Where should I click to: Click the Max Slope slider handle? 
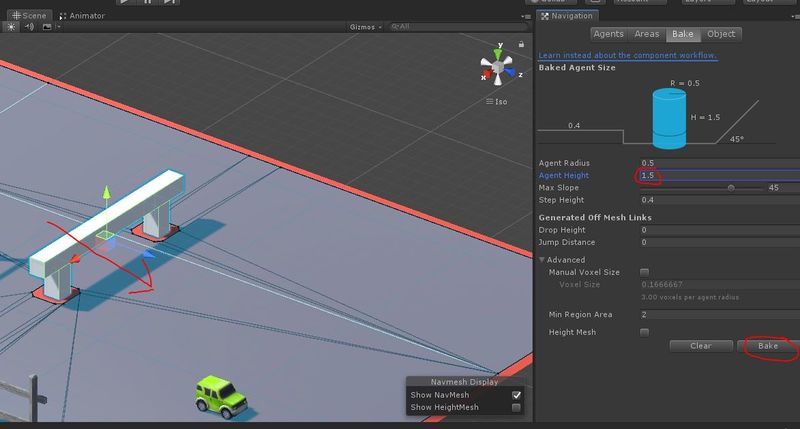pos(731,188)
